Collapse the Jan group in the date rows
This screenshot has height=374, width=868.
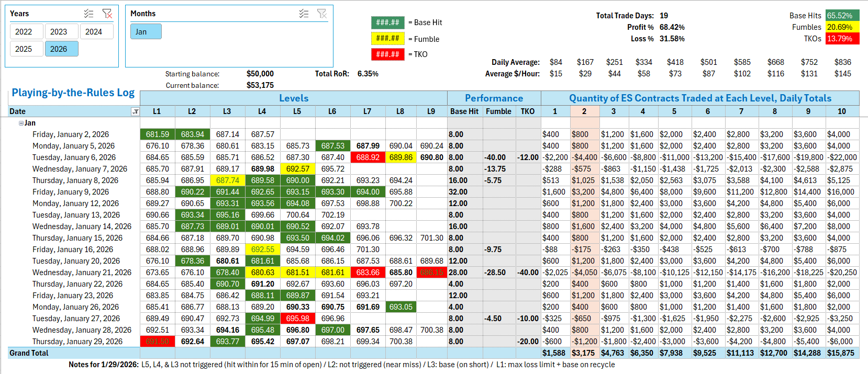[21, 123]
